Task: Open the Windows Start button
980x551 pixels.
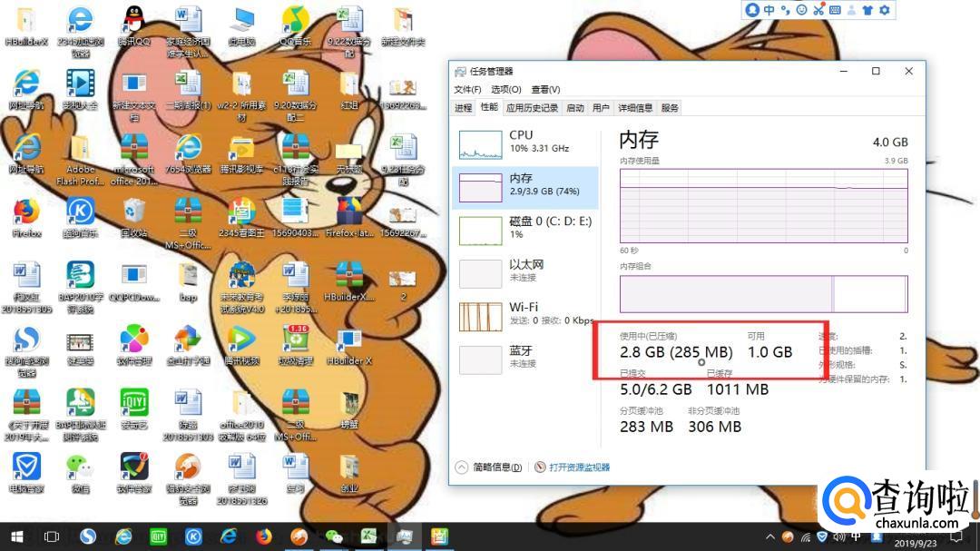Action: [17, 536]
